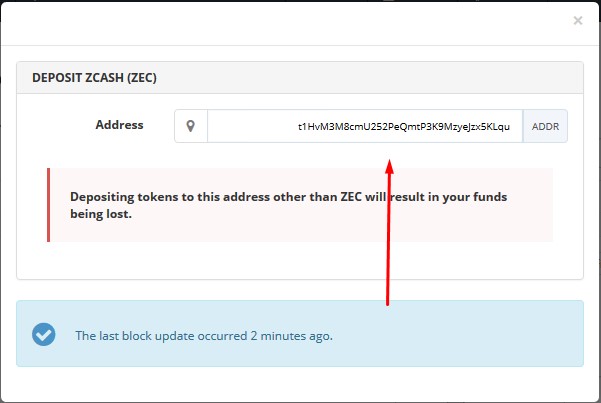Image resolution: width=601 pixels, height=403 pixels.
Task: Click the last block update notice
Action: click(204, 336)
